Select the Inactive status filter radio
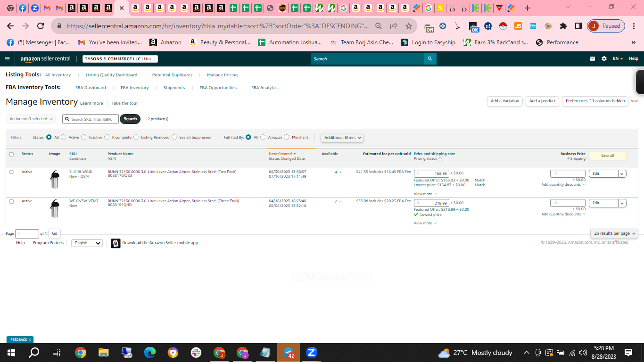The height and width of the screenshot is (362, 644). click(84, 137)
